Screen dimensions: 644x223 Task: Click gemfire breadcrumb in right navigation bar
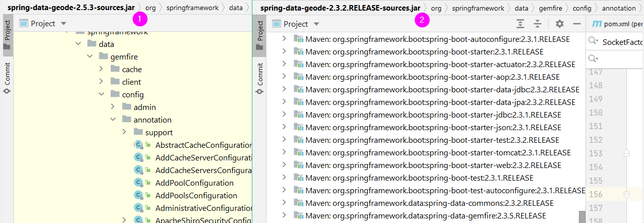[550, 8]
